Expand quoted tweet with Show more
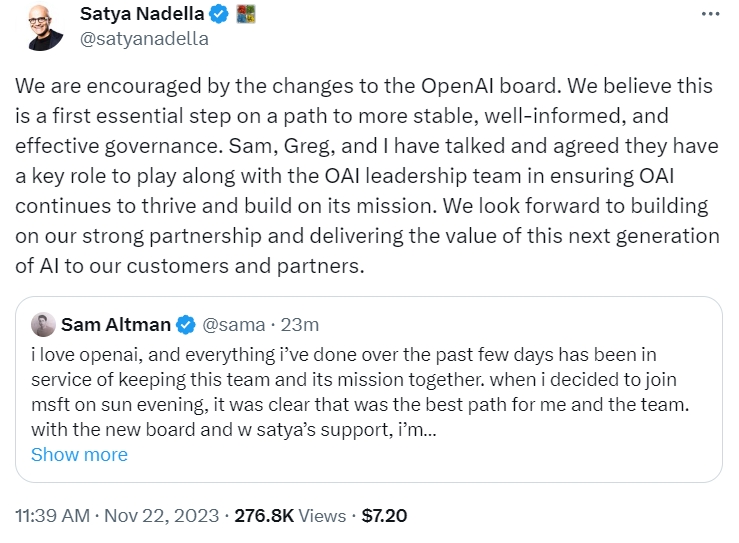 click(79, 454)
